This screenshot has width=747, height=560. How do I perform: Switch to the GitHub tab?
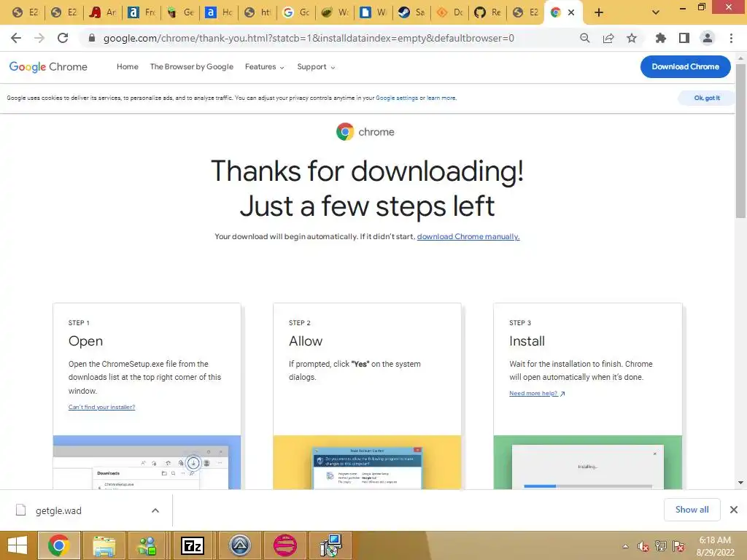pyautogui.click(x=487, y=12)
